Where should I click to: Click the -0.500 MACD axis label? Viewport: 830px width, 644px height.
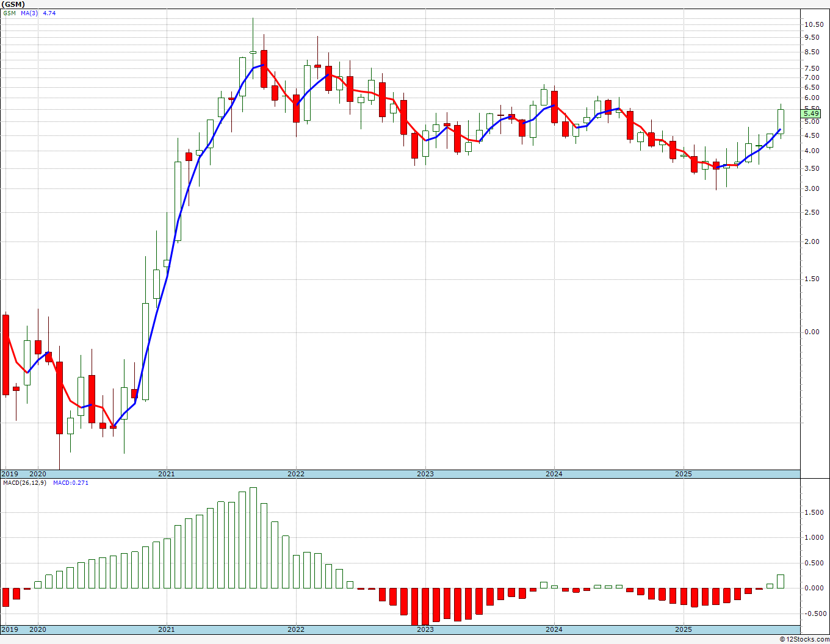coord(814,614)
